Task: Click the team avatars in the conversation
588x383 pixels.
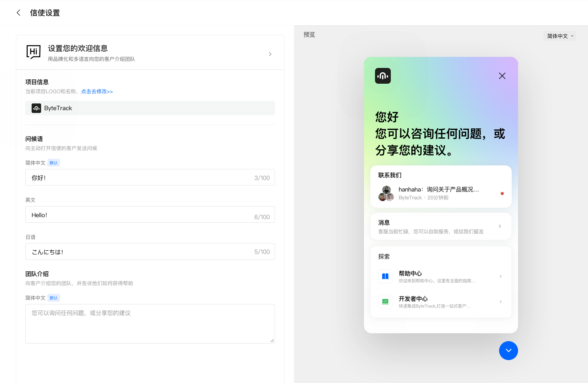Action: [x=386, y=193]
